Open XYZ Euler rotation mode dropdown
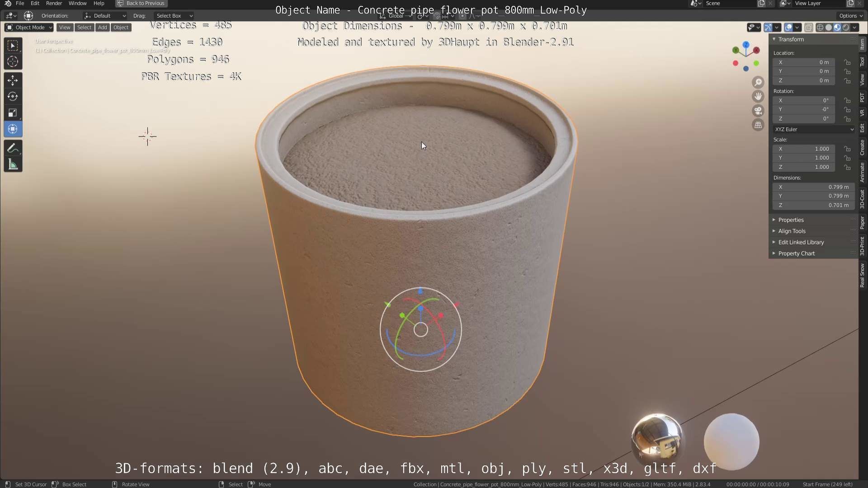 tap(814, 129)
